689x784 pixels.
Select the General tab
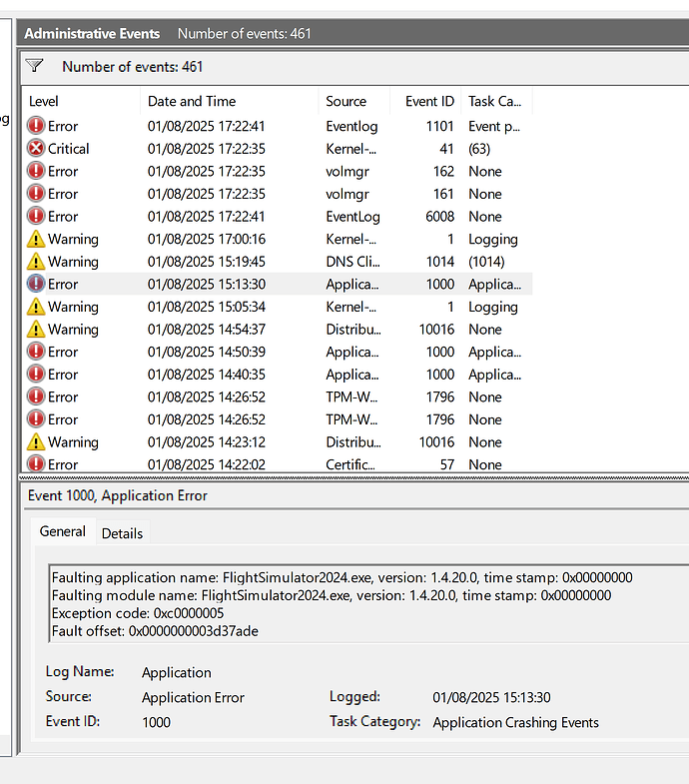point(62,532)
